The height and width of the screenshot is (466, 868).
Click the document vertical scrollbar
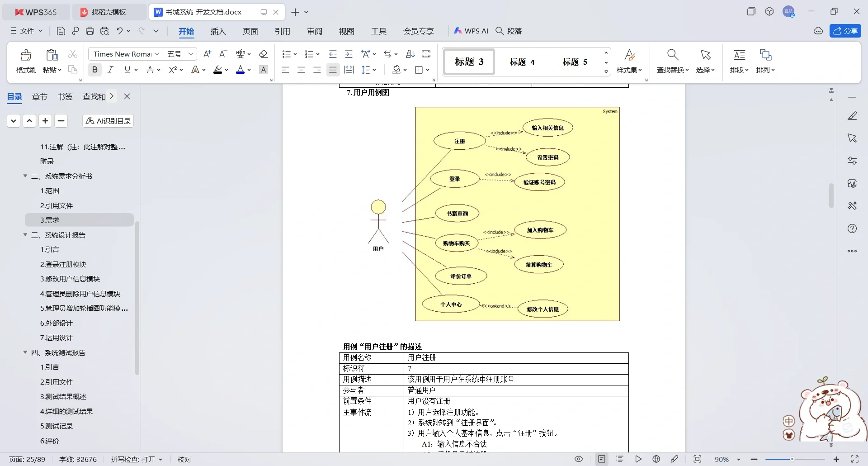click(x=831, y=195)
